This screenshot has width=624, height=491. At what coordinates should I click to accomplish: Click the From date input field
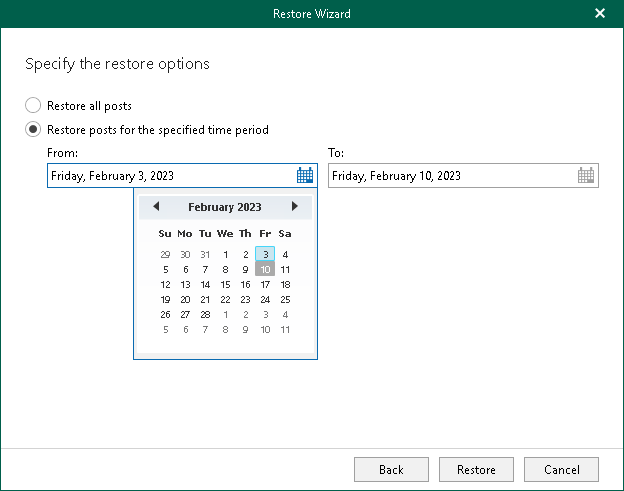tap(170, 176)
